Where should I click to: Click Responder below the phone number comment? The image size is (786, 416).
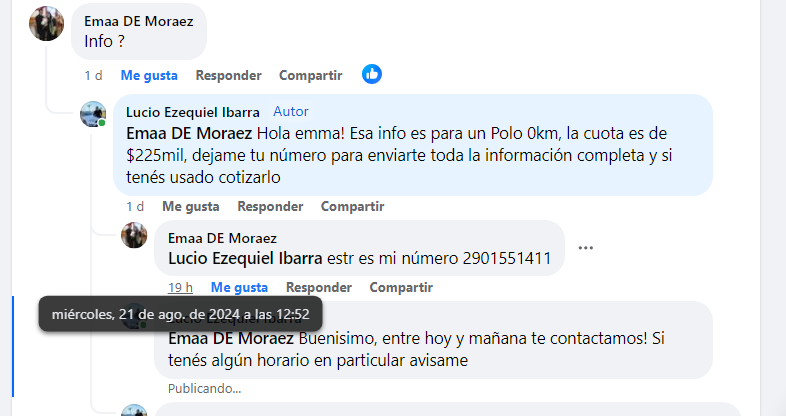point(319,288)
